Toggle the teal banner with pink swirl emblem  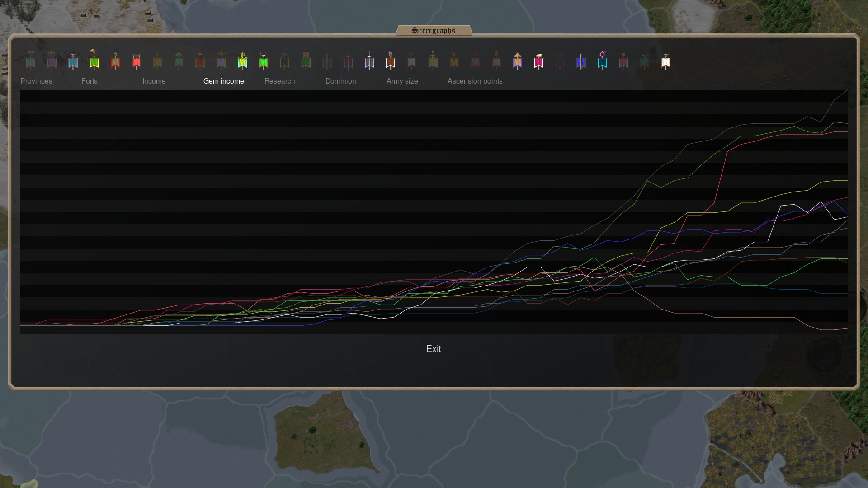click(602, 60)
